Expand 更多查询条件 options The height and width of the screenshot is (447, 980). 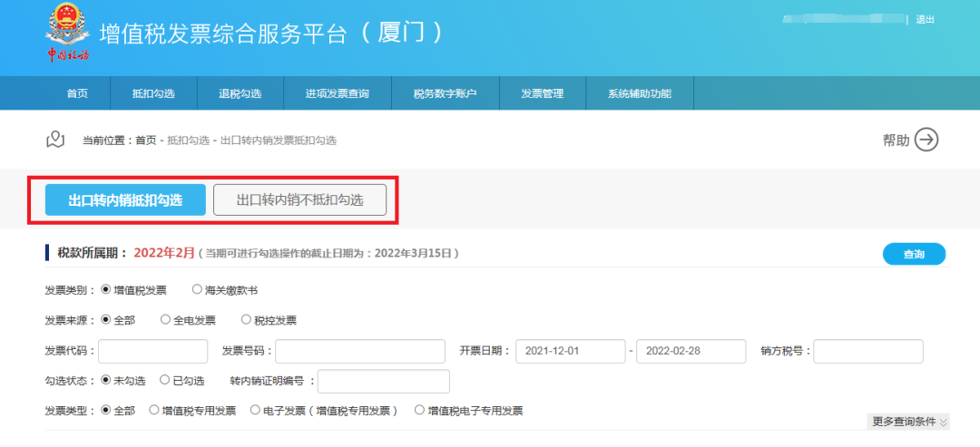click(x=909, y=422)
